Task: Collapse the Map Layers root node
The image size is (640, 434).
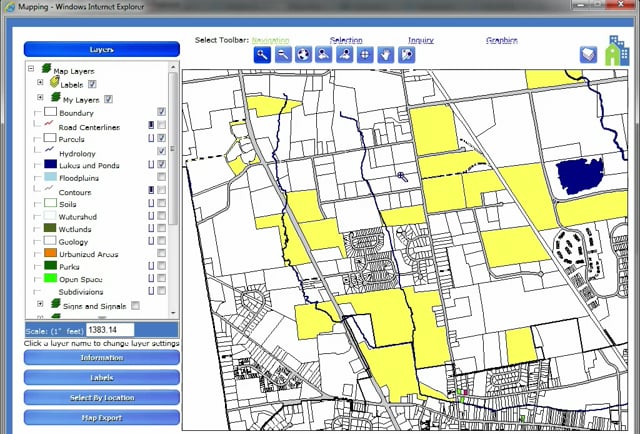Action: [x=31, y=68]
